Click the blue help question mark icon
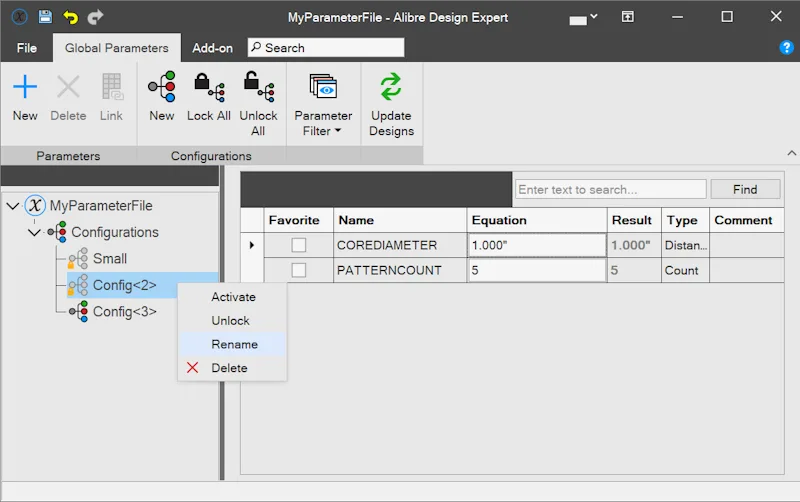Viewport: 800px width, 502px height. pos(786,47)
